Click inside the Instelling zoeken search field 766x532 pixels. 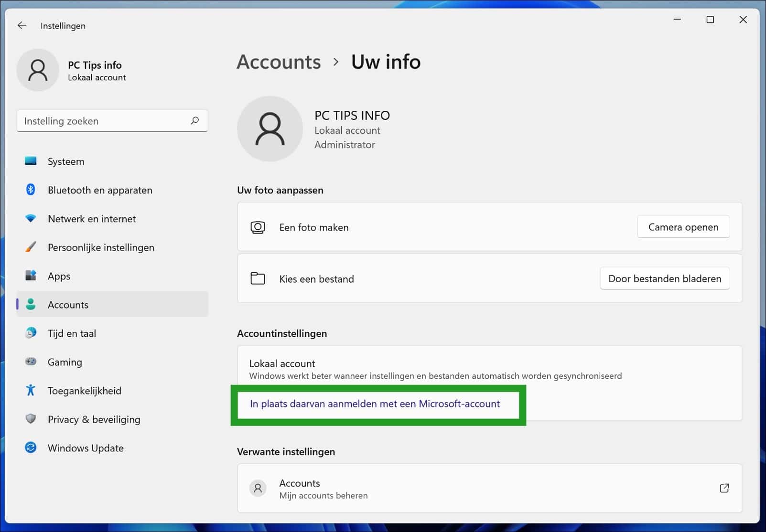coord(96,121)
